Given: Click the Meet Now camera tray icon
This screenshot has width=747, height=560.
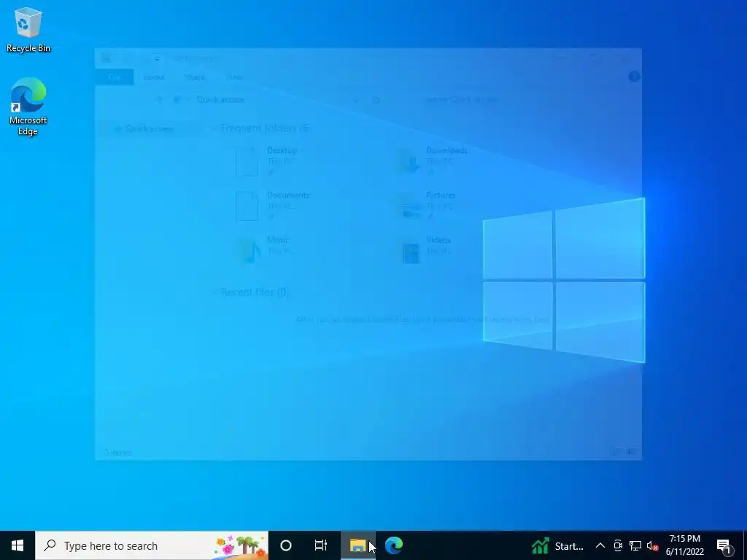Looking at the screenshot, I should tap(618, 545).
